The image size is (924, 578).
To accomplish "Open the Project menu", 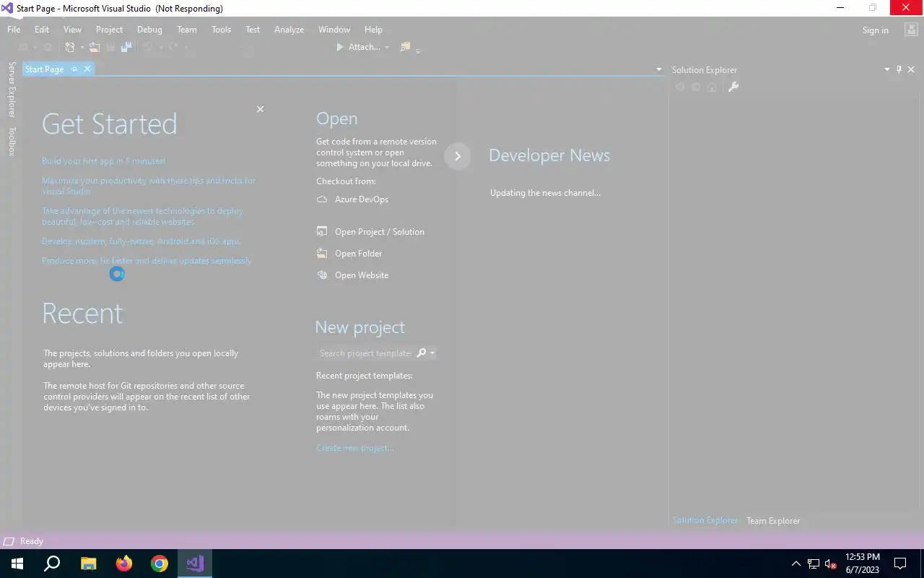I will 109,30.
